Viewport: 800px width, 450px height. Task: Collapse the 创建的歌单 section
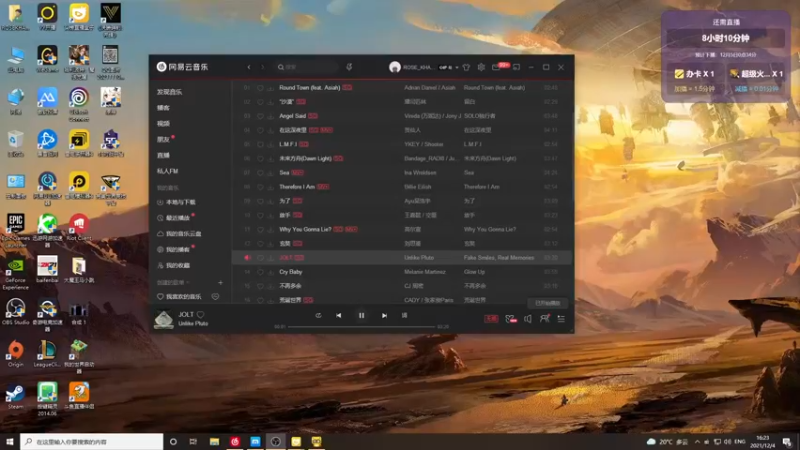tap(173, 282)
